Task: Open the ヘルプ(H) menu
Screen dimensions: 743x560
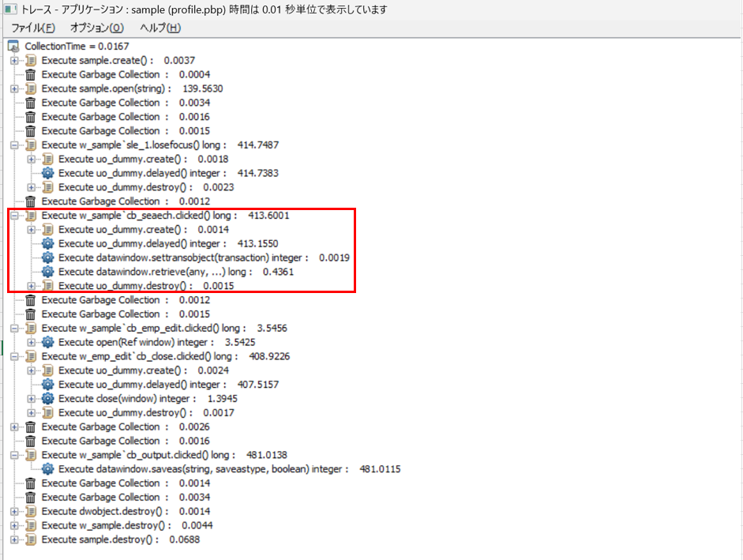Action: (x=160, y=28)
